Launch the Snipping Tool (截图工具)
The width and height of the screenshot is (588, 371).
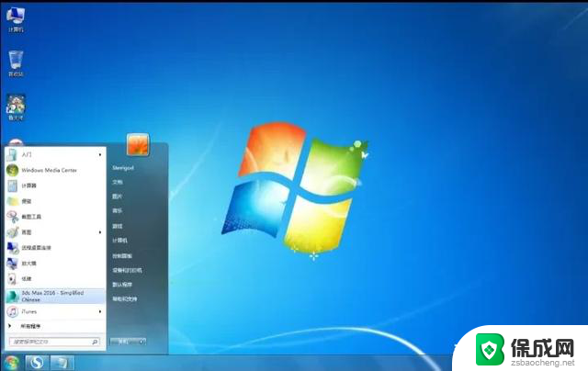point(55,217)
